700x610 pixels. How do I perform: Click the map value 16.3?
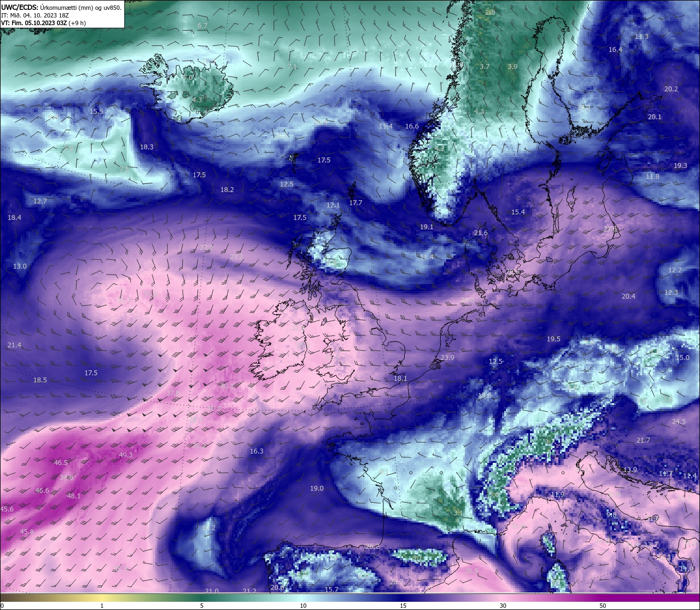[256, 451]
